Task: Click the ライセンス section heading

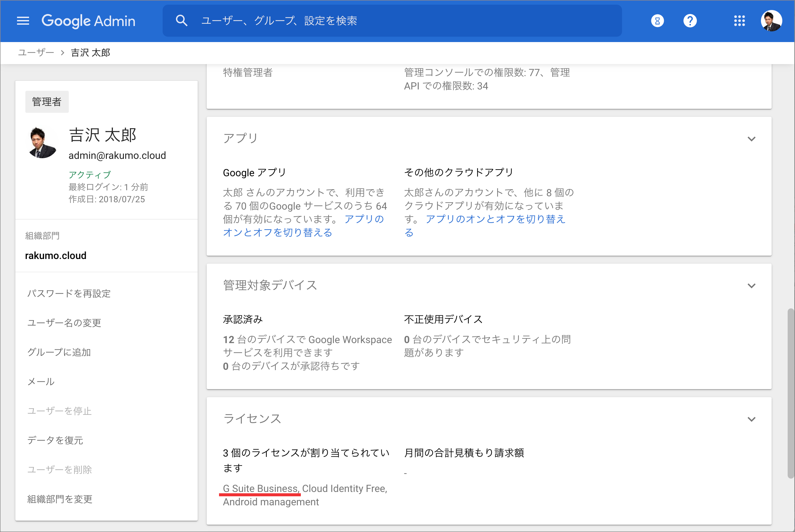Action: (252, 418)
